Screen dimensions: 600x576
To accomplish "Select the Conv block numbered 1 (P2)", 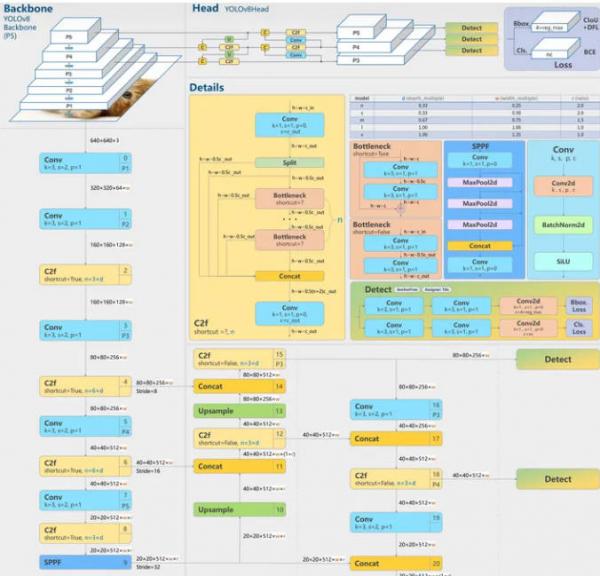I will 85,219.
